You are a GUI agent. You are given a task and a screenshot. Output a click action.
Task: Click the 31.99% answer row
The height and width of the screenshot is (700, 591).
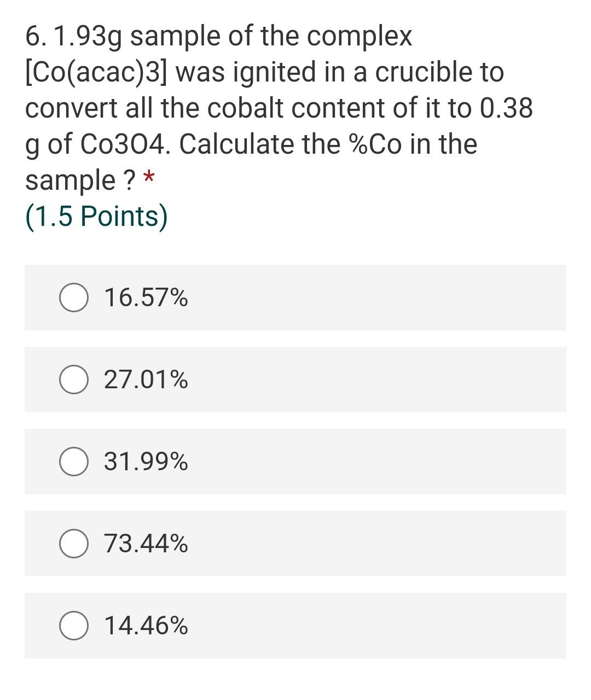[x=296, y=461]
